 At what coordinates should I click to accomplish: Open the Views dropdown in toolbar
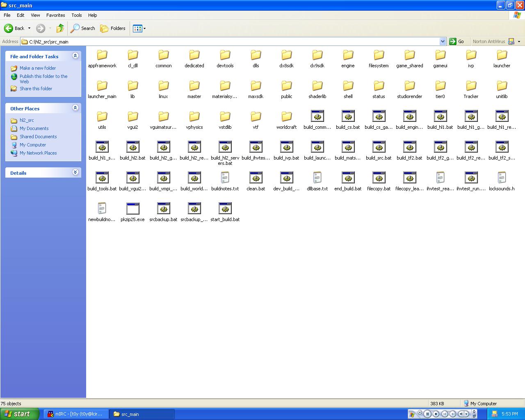(x=139, y=28)
